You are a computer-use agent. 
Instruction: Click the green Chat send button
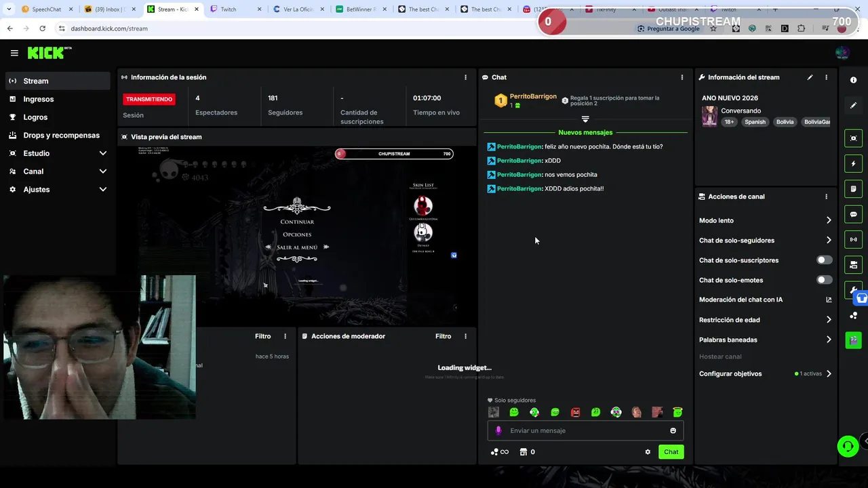click(671, 452)
